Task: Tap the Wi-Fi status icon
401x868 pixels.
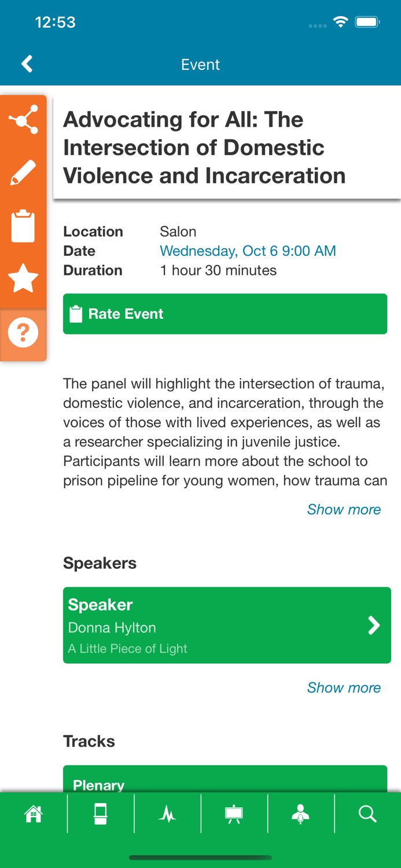Action: coord(340,22)
